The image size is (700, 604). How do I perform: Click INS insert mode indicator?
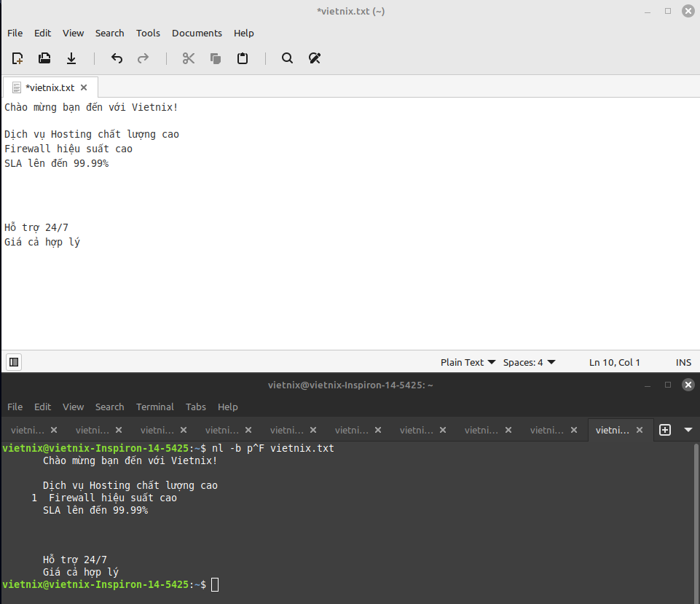tap(683, 363)
